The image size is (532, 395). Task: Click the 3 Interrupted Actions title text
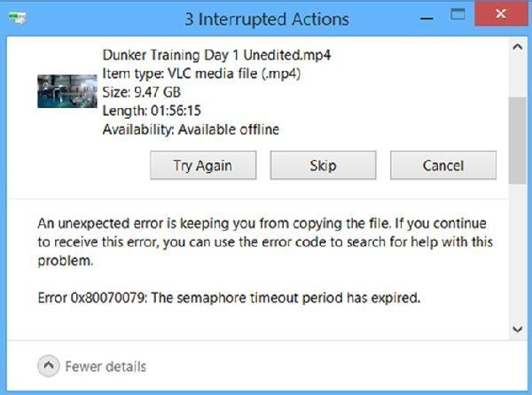tap(267, 19)
